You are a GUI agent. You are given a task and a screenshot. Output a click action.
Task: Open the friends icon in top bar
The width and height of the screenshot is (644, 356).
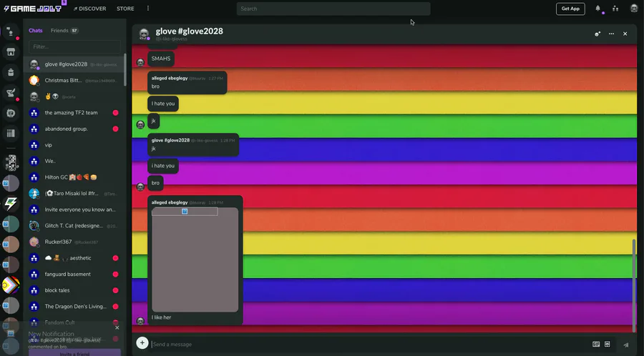point(615,9)
